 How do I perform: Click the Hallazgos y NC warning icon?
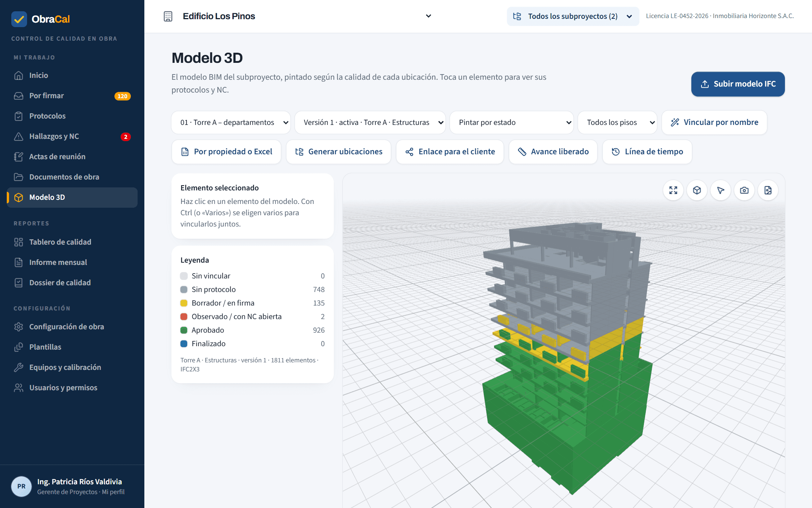click(18, 136)
